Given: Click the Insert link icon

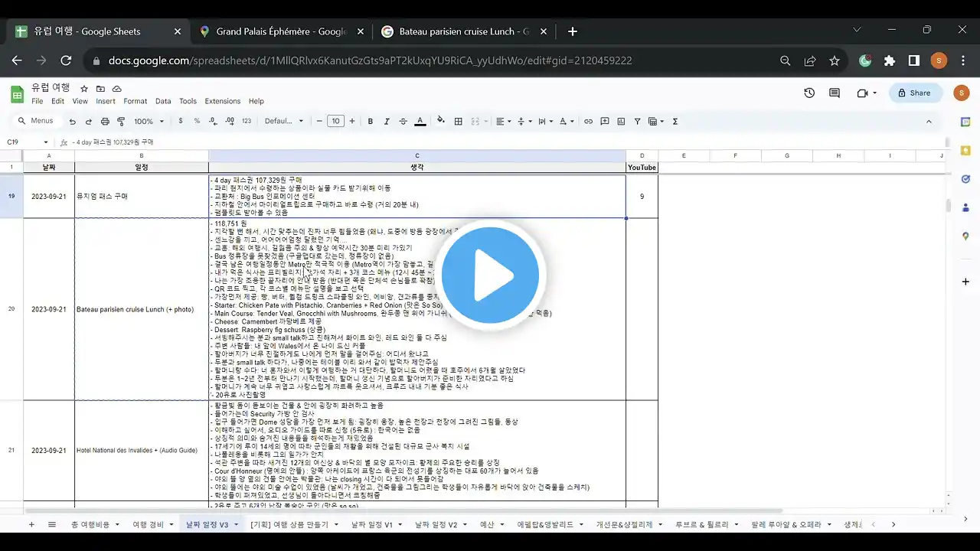Looking at the screenshot, I should (x=588, y=121).
